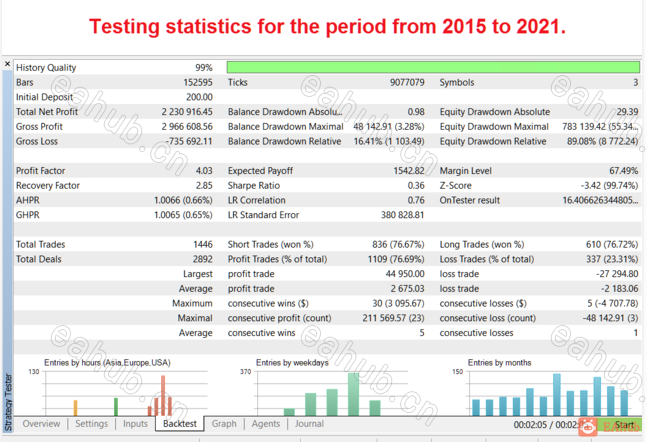Show the Journal tab

tap(309, 424)
